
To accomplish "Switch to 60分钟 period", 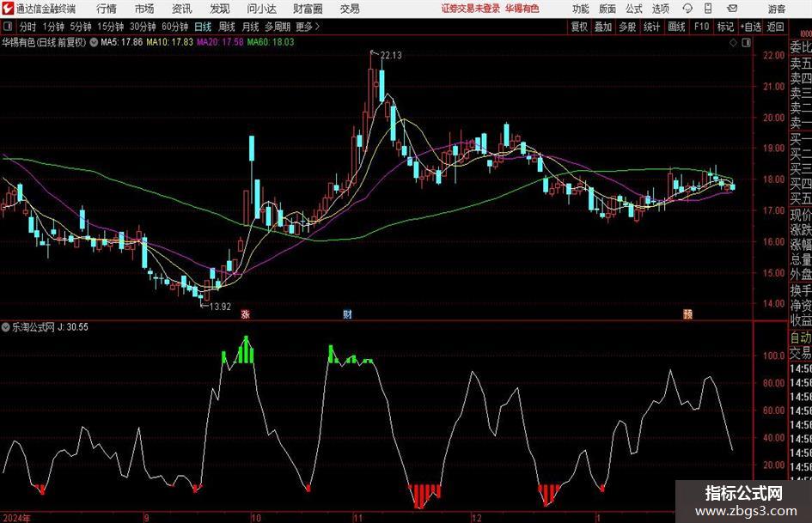I will (175, 27).
